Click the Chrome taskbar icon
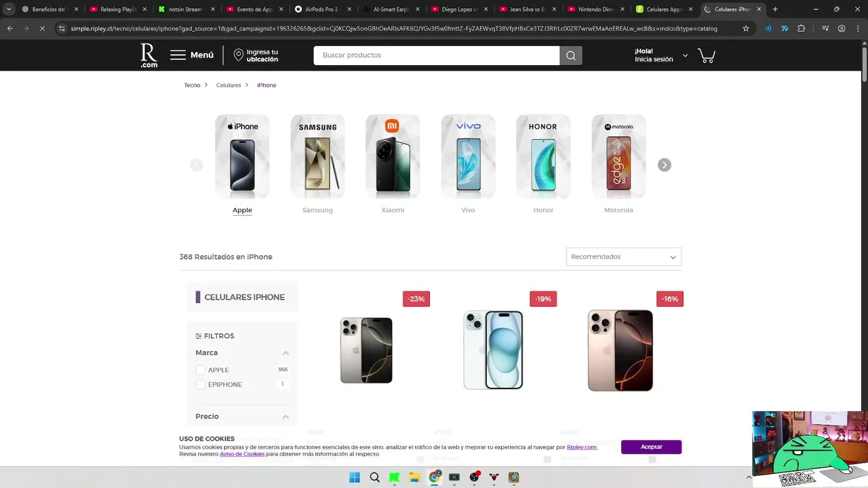 435,477
